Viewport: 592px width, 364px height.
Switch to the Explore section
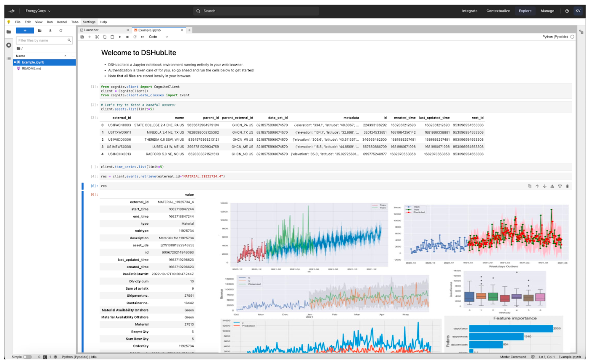(525, 11)
